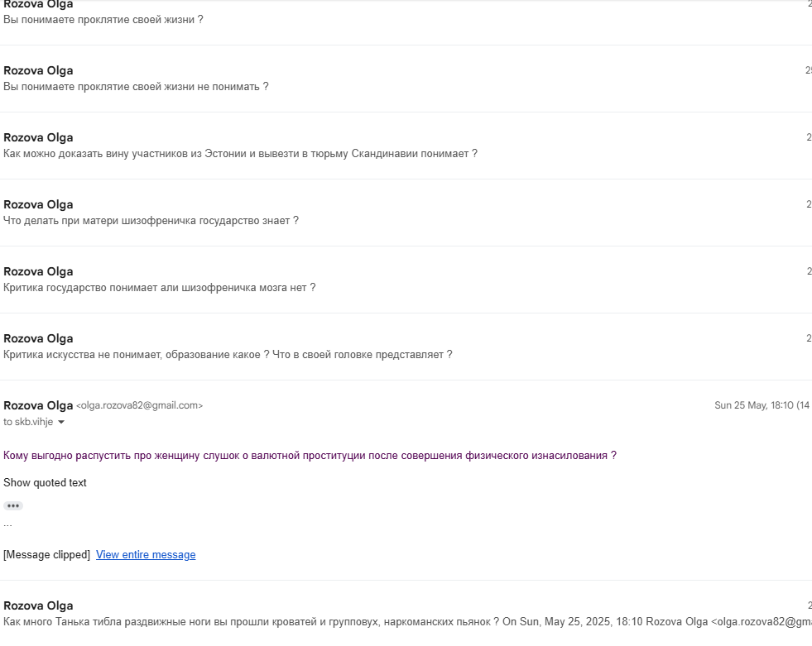Click truncated date beside the Эстонии message

[809, 137]
